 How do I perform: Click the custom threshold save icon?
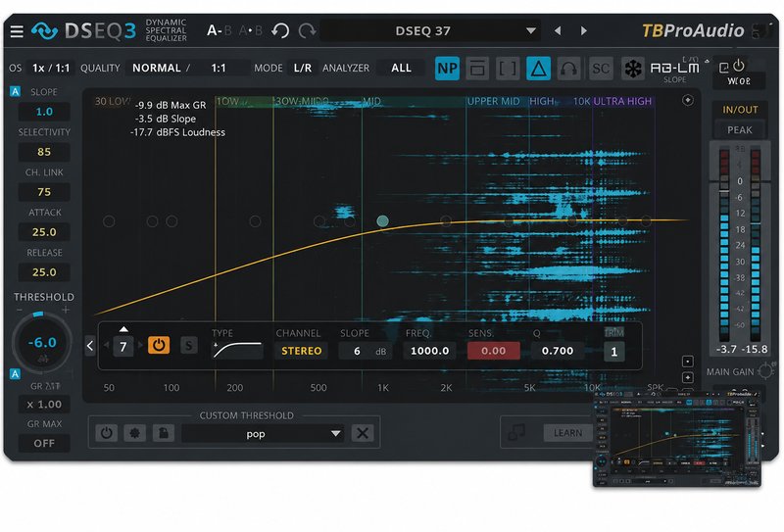163,433
